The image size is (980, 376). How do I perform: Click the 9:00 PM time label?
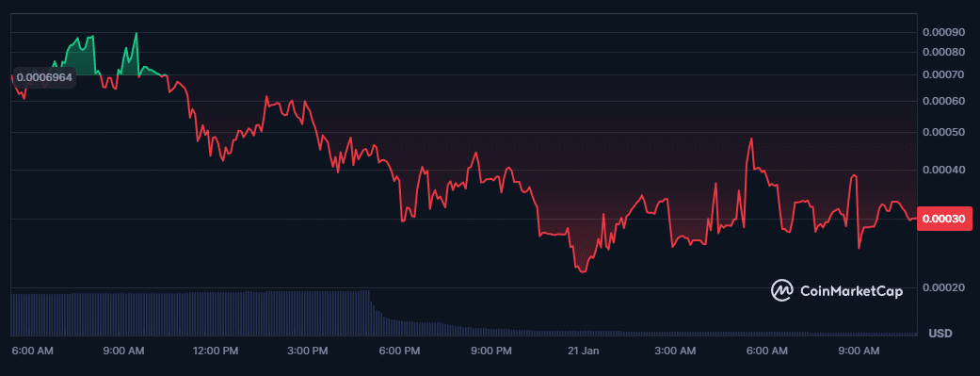pyautogui.click(x=491, y=351)
